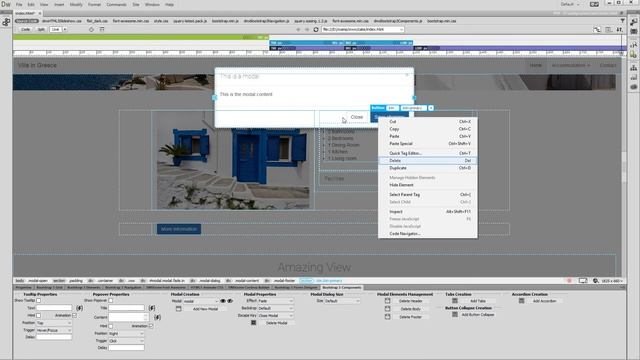Click the icon beside Delete Header
Screen dimensions: 640x360
387,301
